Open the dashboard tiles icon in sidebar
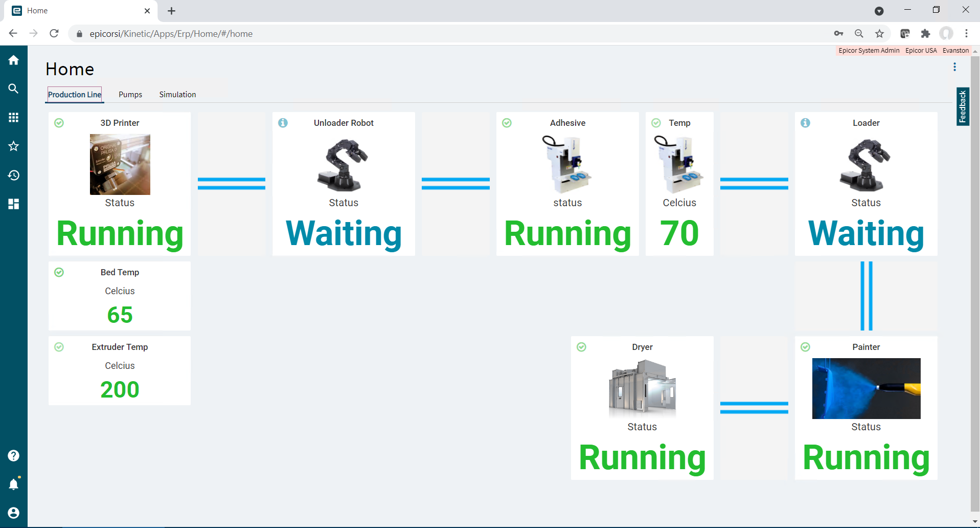The height and width of the screenshot is (528, 980). [14, 204]
